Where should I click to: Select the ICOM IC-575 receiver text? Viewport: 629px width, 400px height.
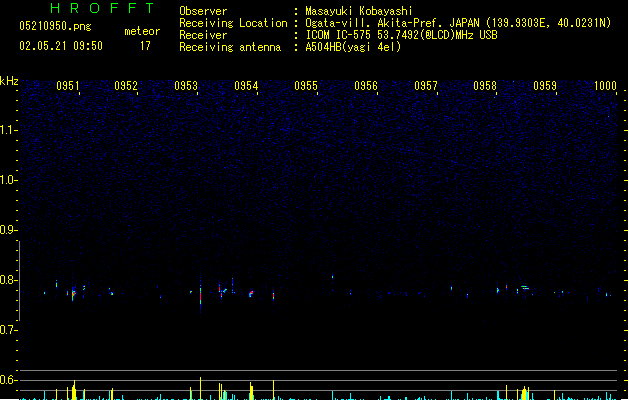[x=402, y=35]
